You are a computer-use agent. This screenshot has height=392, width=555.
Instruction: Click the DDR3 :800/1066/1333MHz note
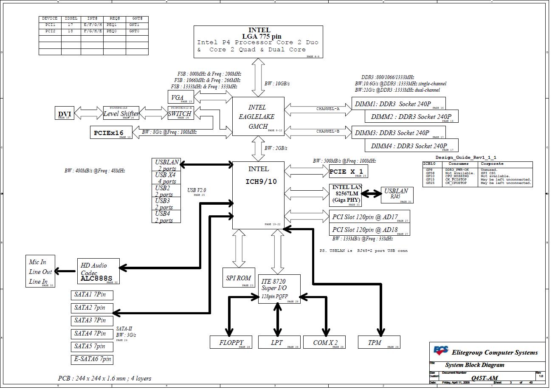click(x=388, y=77)
